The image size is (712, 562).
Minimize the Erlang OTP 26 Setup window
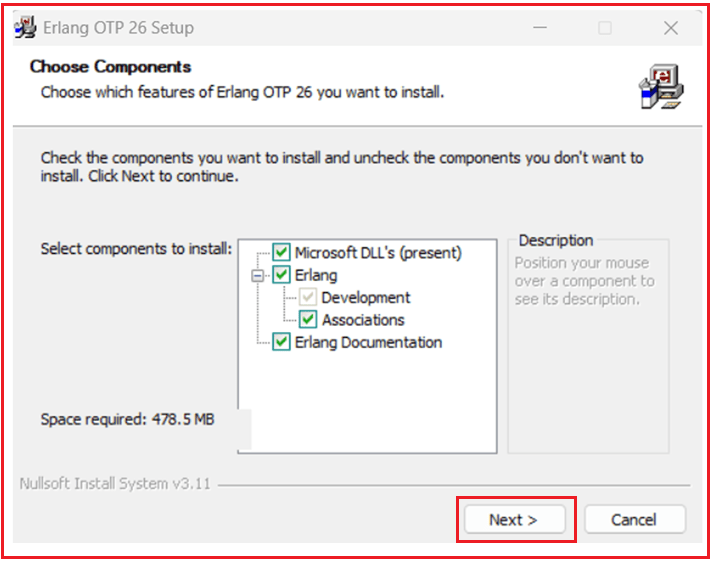point(540,28)
